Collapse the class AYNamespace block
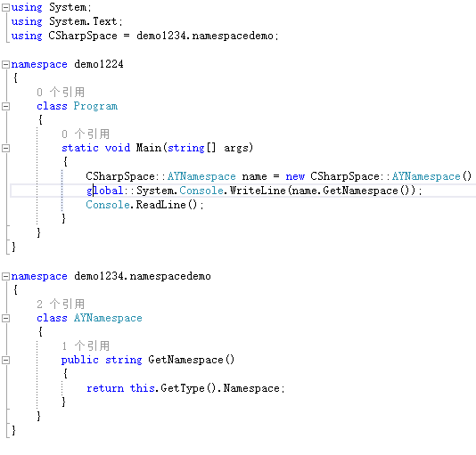Viewport: 476px width, 455px height. point(5,318)
